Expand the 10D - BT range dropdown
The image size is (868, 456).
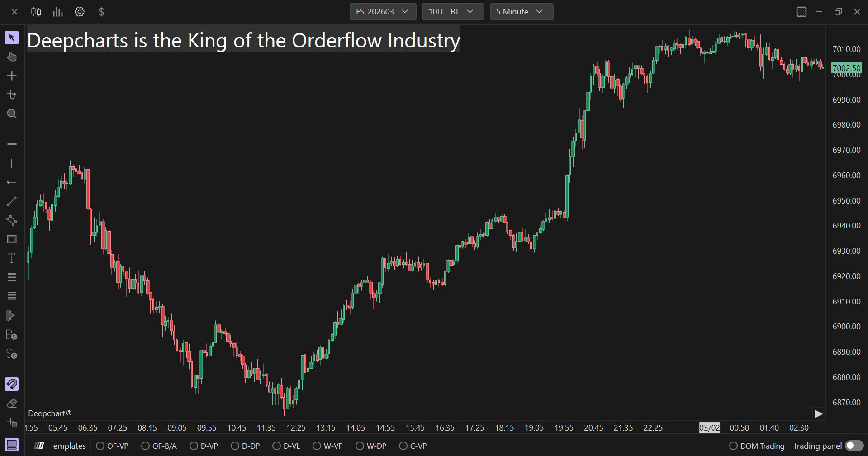[452, 12]
